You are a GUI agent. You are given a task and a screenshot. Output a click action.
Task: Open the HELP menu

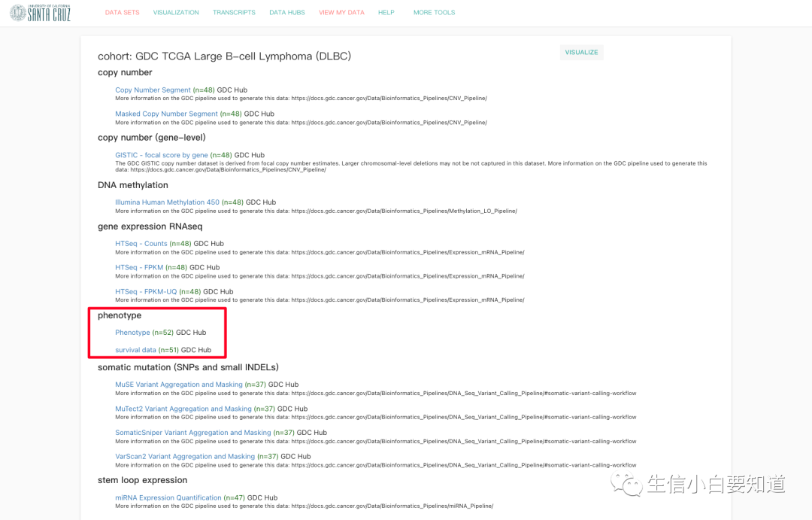pyautogui.click(x=386, y=13)
